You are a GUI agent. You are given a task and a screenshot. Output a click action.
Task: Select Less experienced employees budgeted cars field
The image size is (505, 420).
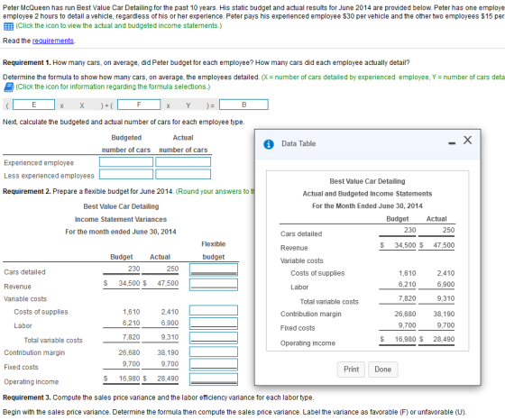tap(126, 174)
